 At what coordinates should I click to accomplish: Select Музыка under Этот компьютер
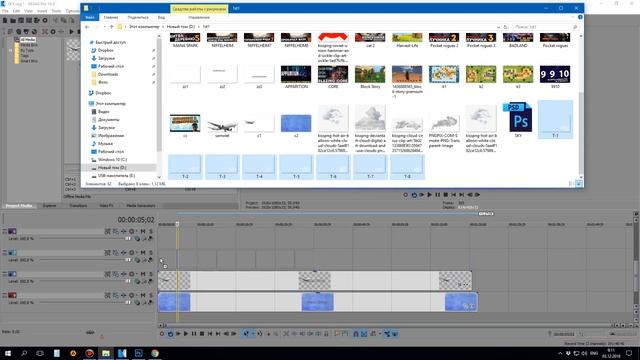(105, 144)
